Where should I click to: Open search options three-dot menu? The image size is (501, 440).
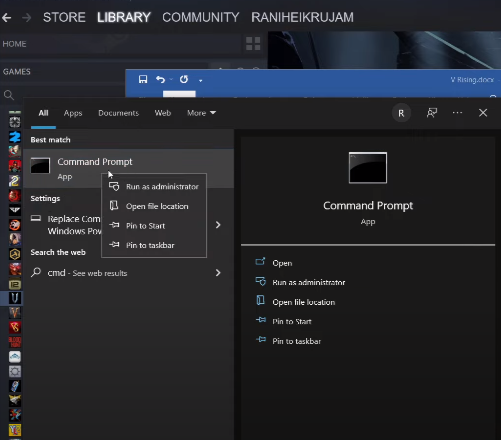(x=457, y=113)
